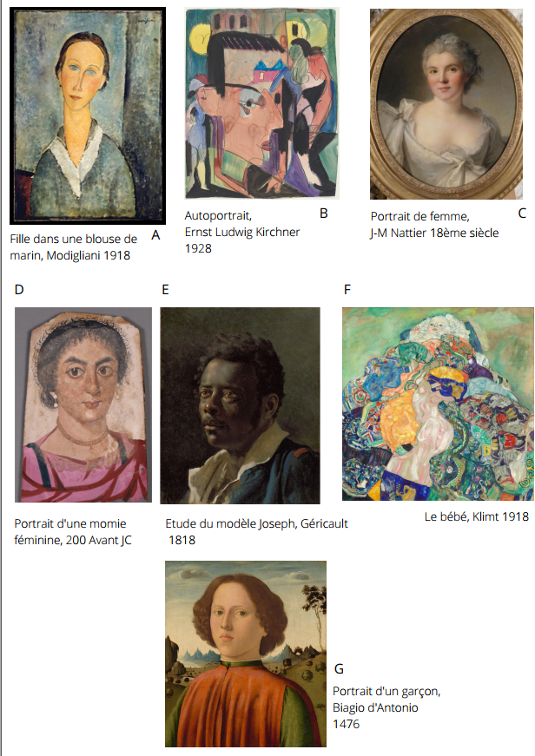Click the 'Portrait d'un garçon' caption text
This screenshot has height=756, width=535.
tap(386, 692)
